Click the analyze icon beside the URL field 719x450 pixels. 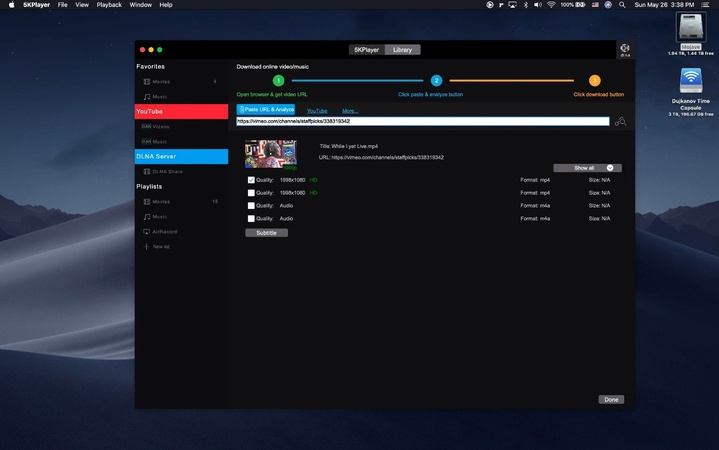621,122
